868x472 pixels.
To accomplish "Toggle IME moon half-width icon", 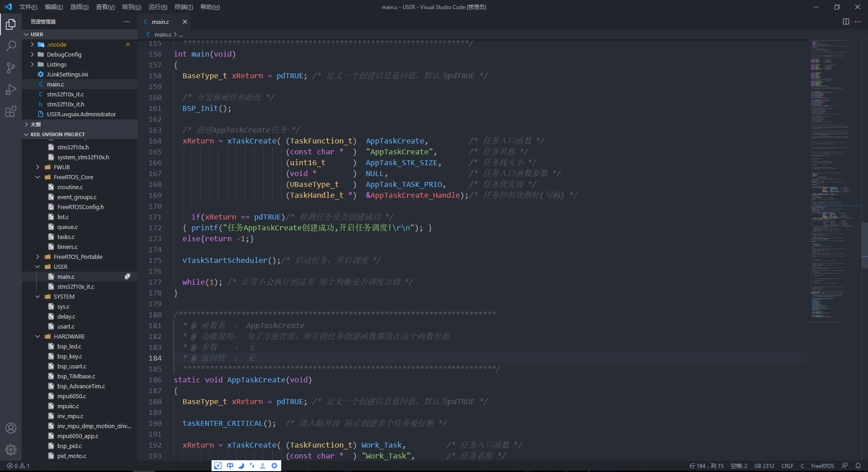I will click(241, 466).
